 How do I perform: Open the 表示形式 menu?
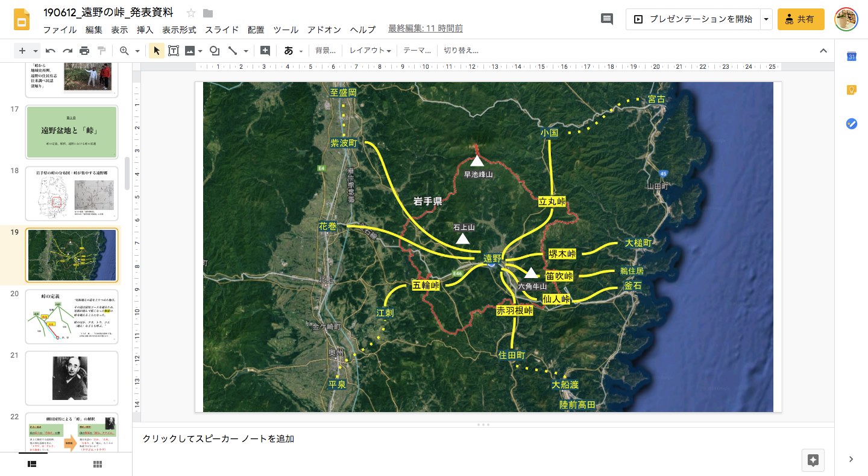179,30
